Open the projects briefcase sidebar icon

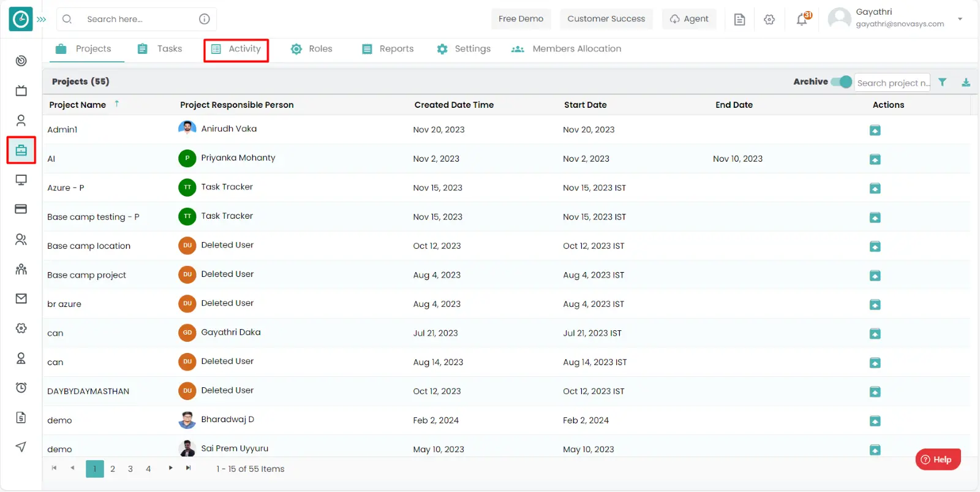21,150
